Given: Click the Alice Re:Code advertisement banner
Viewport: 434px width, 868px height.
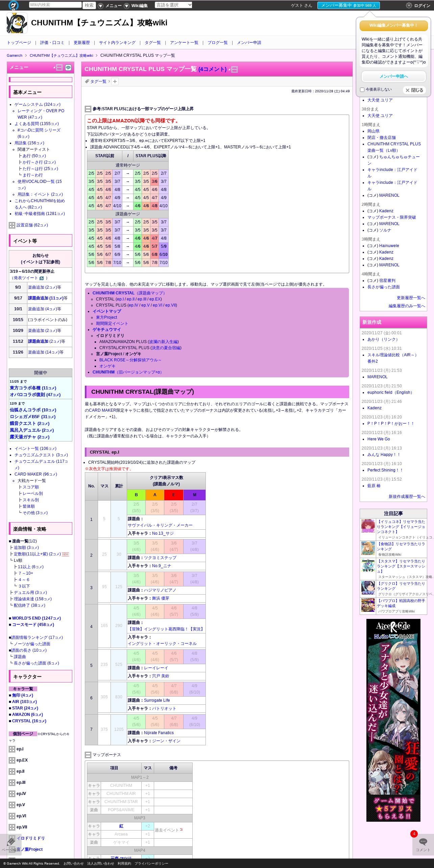Looking at the screenshot, I should (x=393, y=720).
